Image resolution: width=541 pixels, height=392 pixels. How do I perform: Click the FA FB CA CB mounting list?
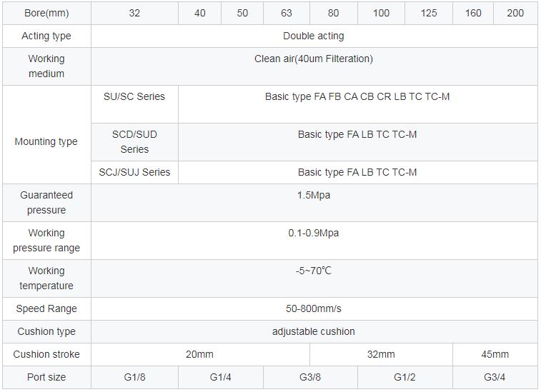click(357, 96)
